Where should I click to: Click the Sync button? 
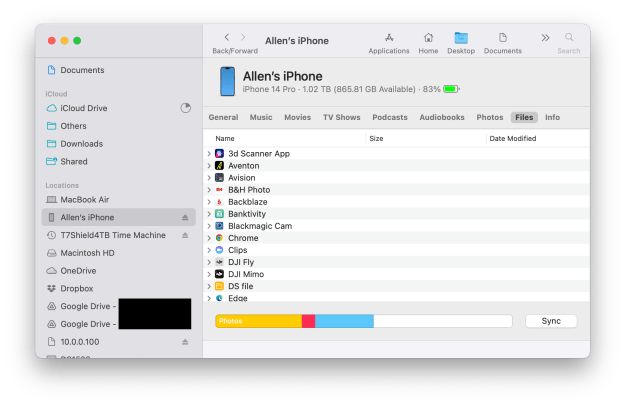551,321
